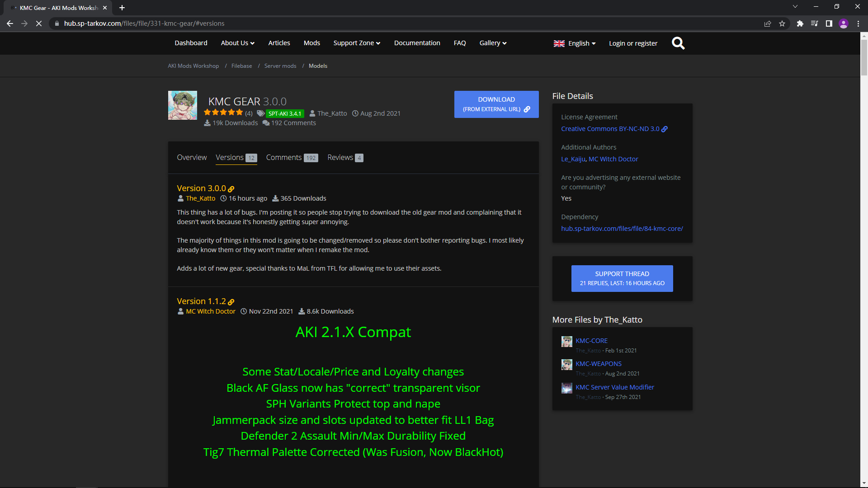Open the Chrome profile avatar icon
Screen dimensions: 868x488
843,23
